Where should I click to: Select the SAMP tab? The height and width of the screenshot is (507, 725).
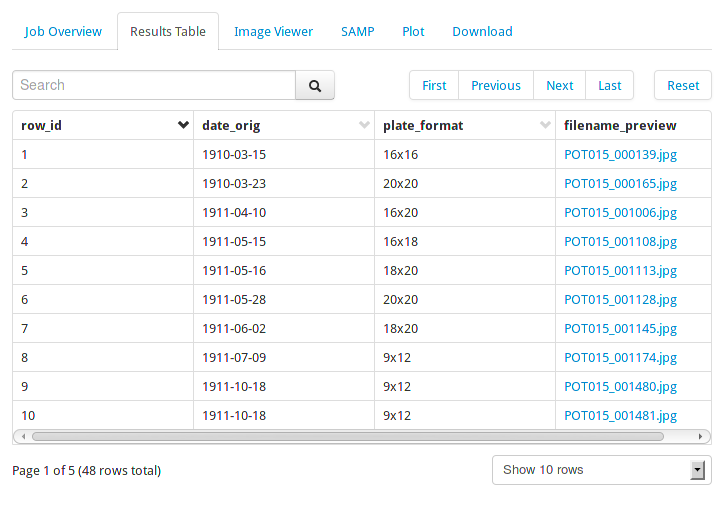(x=357, y=31)
